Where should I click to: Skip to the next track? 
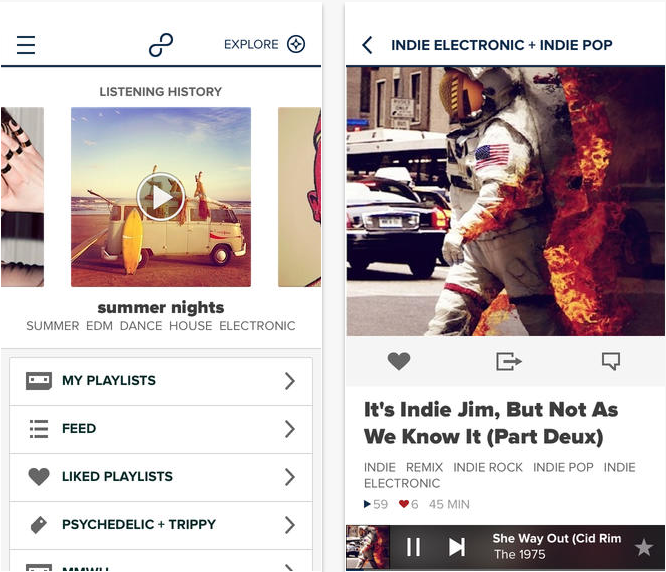(457, 547)
